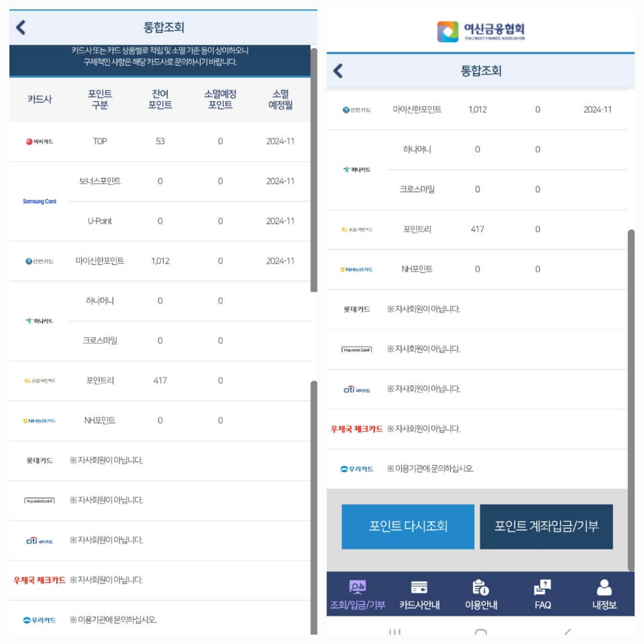Tap 우체국 체크카드 logo in left screen
The image size is (644, 644).
coord(40,580)
